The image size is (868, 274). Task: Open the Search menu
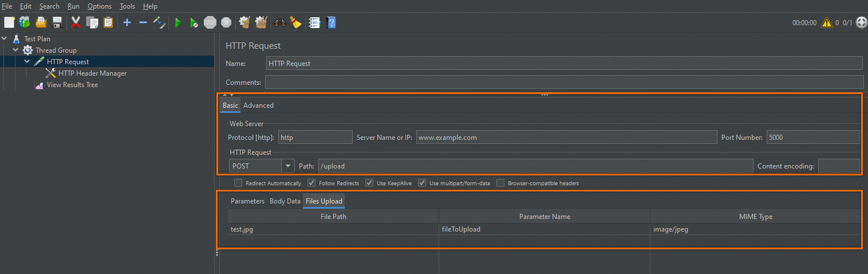tap(49, 6)
